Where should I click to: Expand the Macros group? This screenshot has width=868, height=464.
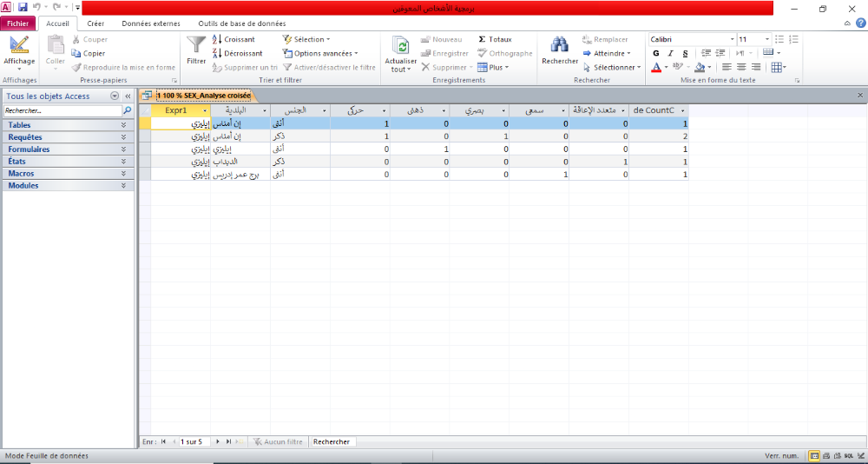click(68, 174)
